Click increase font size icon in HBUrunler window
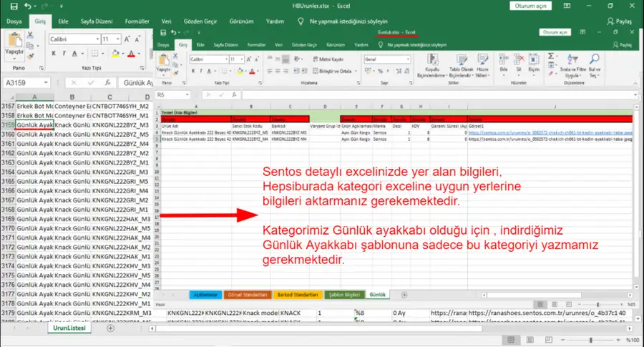 (127, 39)
